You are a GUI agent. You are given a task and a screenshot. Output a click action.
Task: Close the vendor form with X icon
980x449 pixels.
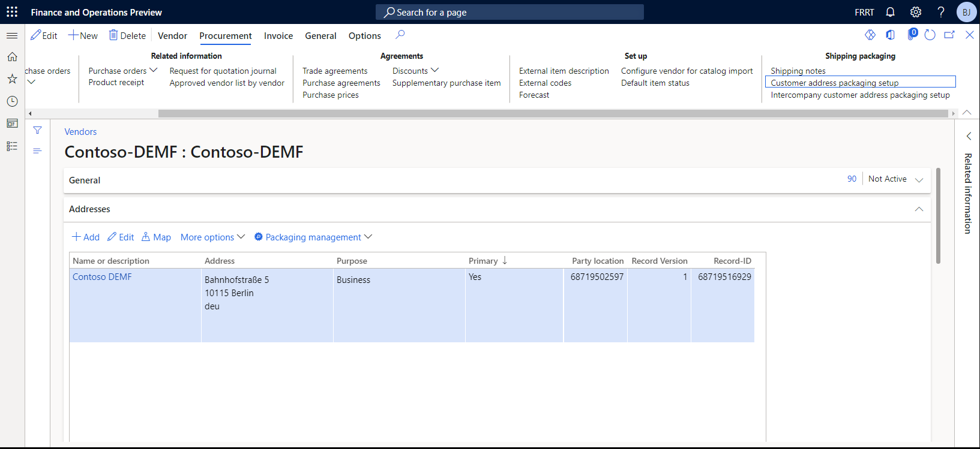pyautogui.click(x=969, y=35)
